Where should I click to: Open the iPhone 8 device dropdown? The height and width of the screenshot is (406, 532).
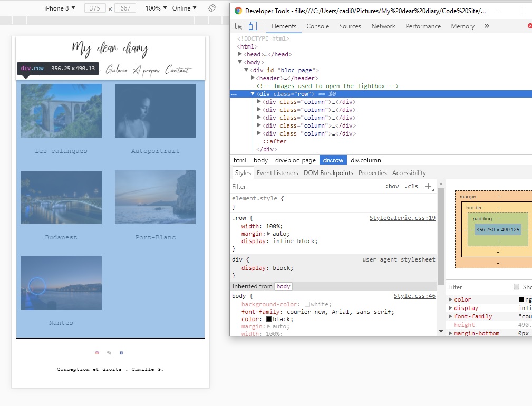(60, 8)
